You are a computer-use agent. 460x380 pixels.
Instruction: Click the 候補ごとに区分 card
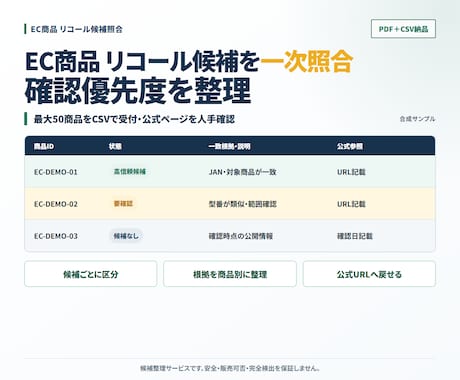point(91,274)
